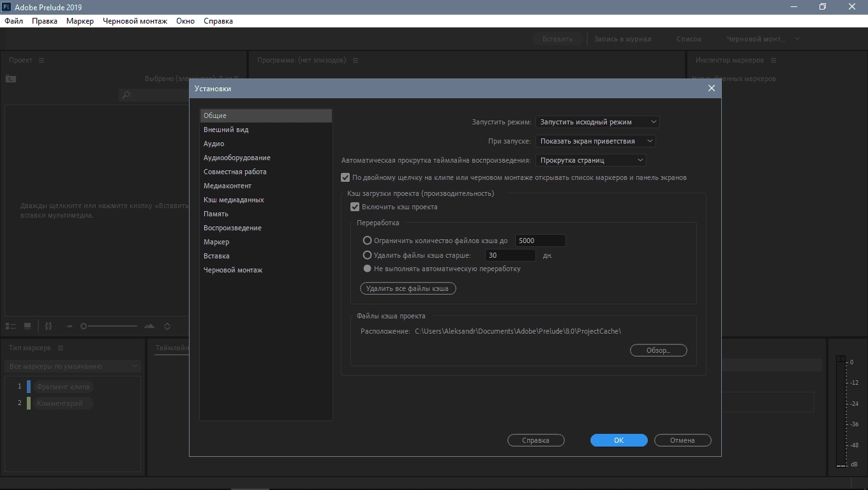This screenshot has height=490, width=868.
Task: Open the Тип маркера panel menu icon
Action: pyautogui.click(x=61, y=348)
